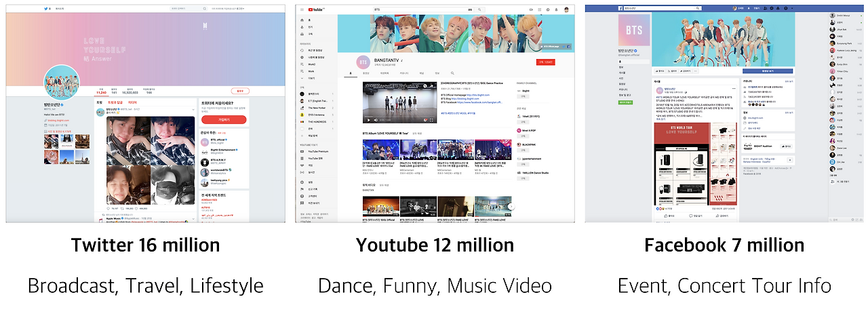This screenshot has height=318, width=868.
Task: Open the YouTube account avatar
Action: (x=566, y=9)
